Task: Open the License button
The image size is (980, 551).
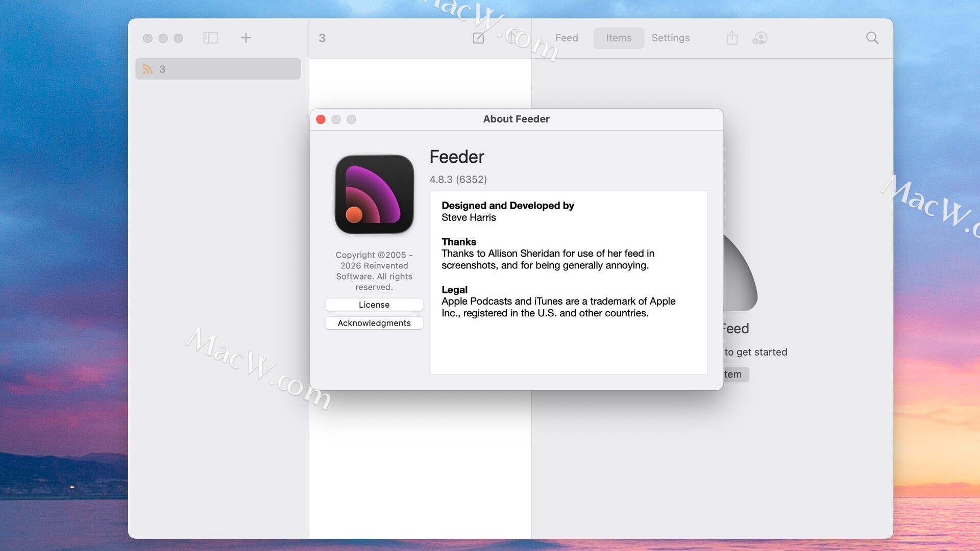Action: [374, 305]
